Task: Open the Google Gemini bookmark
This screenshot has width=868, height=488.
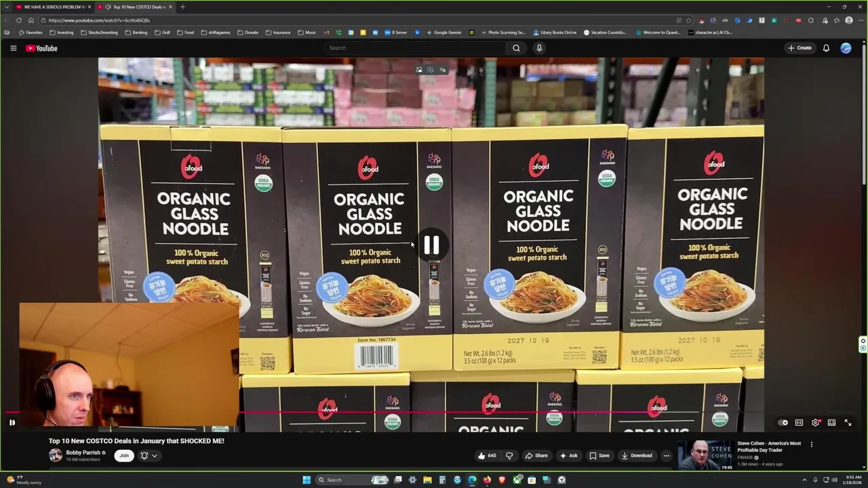Action: [x=443, y=33]
